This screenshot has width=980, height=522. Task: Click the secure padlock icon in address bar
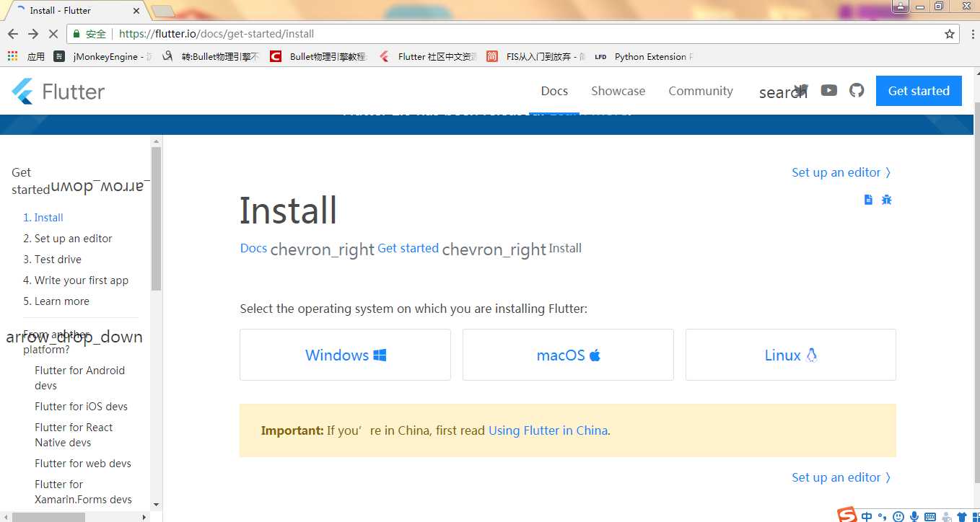tap(77, 34)
